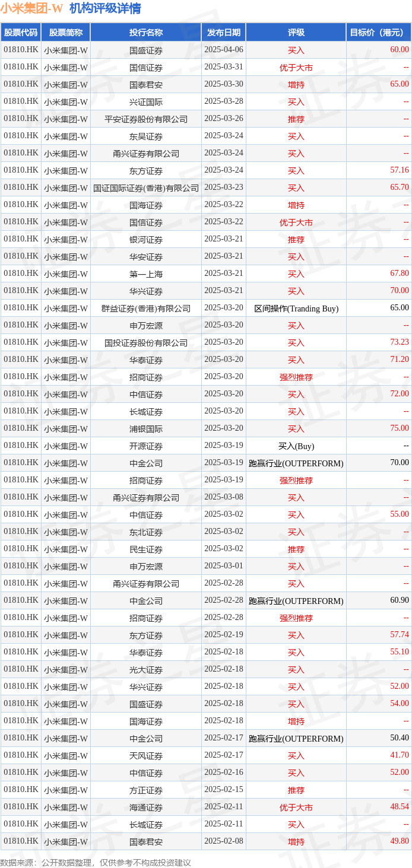The height and width of the screenshot is (868, 412).
Task: Click the date cell 2025-03-08
Action: pos(224,497)
